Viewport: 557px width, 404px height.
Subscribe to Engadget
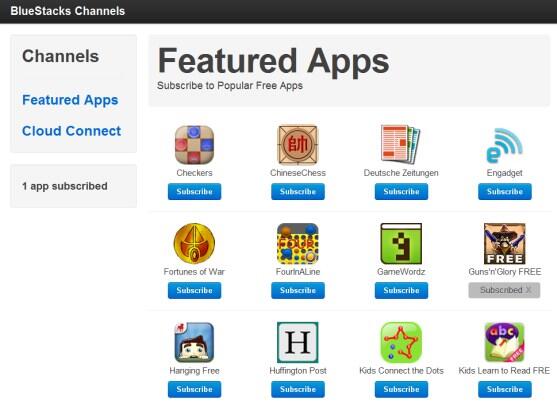(505, 192)
